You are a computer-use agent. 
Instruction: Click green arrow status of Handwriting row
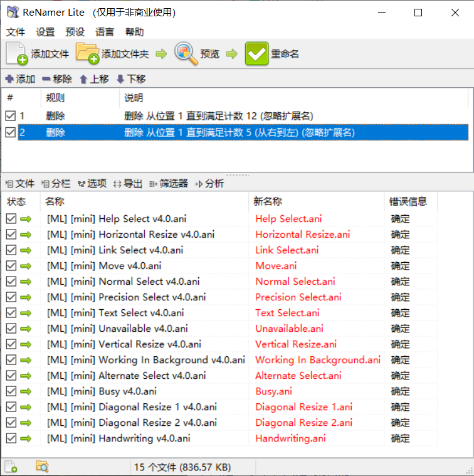coord(26,438)
